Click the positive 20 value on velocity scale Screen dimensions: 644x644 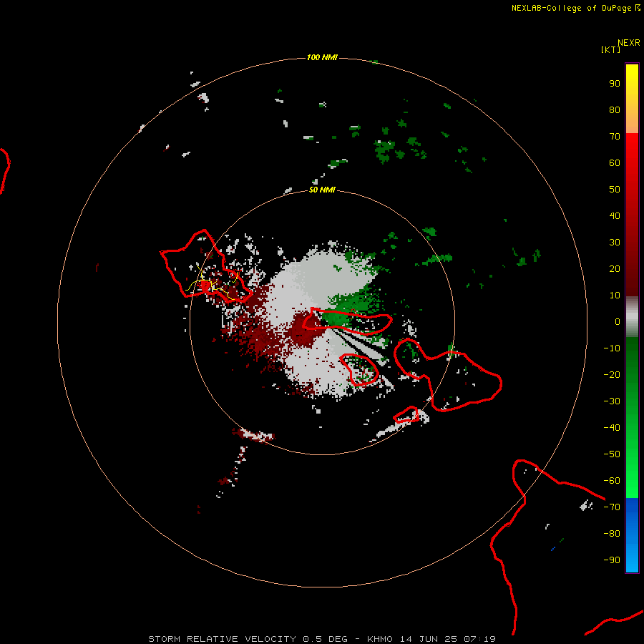click(x=615, y=268)
